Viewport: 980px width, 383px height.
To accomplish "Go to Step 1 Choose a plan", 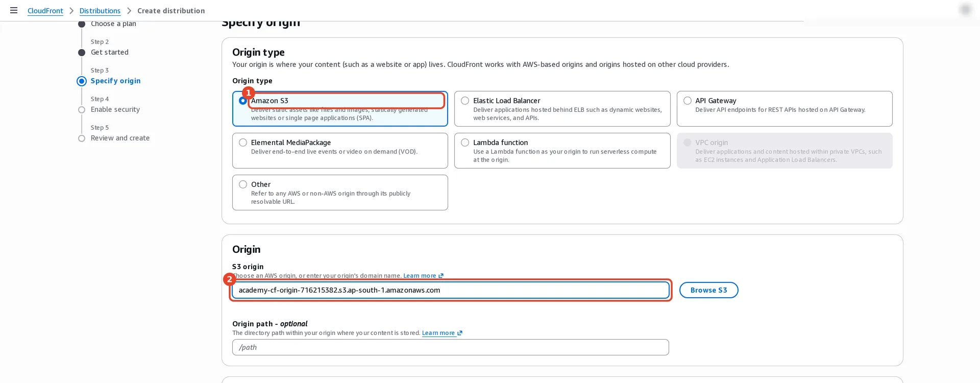I will click(x=113, y=23).
